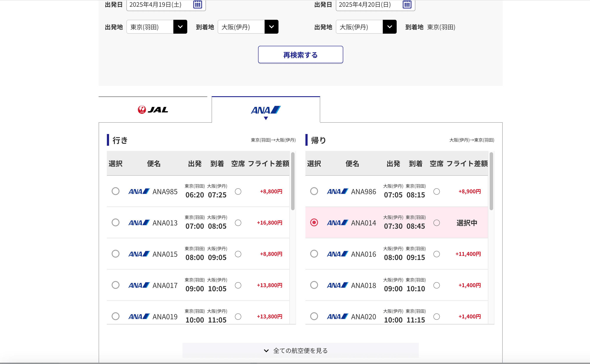
Task: Switch to the JAL tab
Action: (x=153, y=110)
